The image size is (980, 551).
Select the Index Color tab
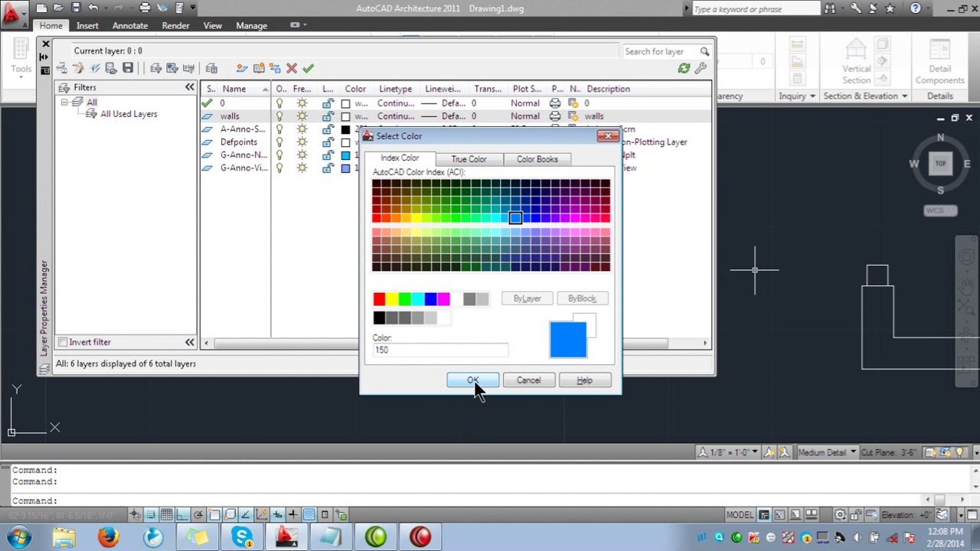[400, 158]
